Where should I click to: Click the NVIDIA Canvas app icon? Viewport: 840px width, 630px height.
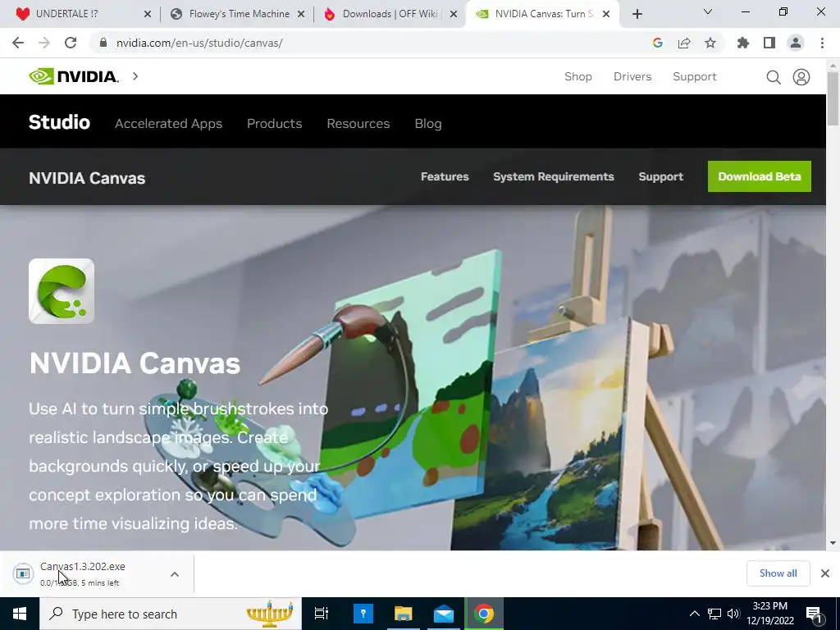62,291
